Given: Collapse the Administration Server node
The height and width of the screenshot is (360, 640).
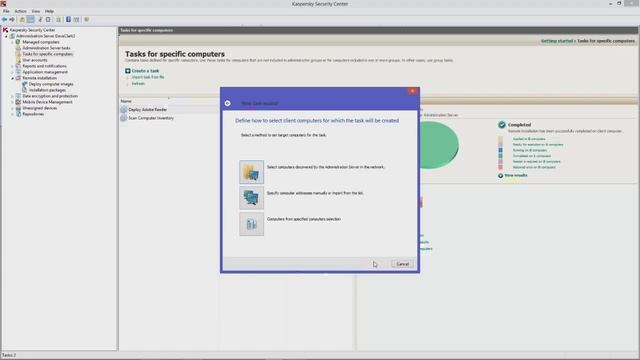Looking at the screenshot, I should [6, 36].
